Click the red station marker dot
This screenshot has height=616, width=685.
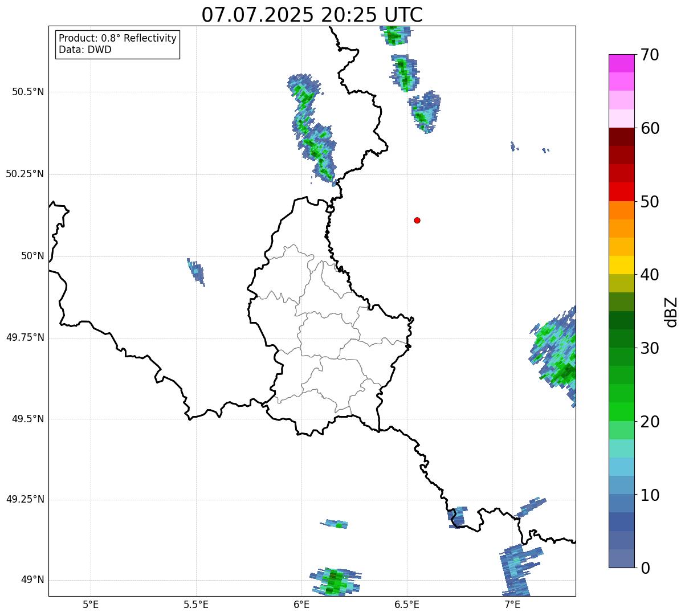click(x=417, y=220)
